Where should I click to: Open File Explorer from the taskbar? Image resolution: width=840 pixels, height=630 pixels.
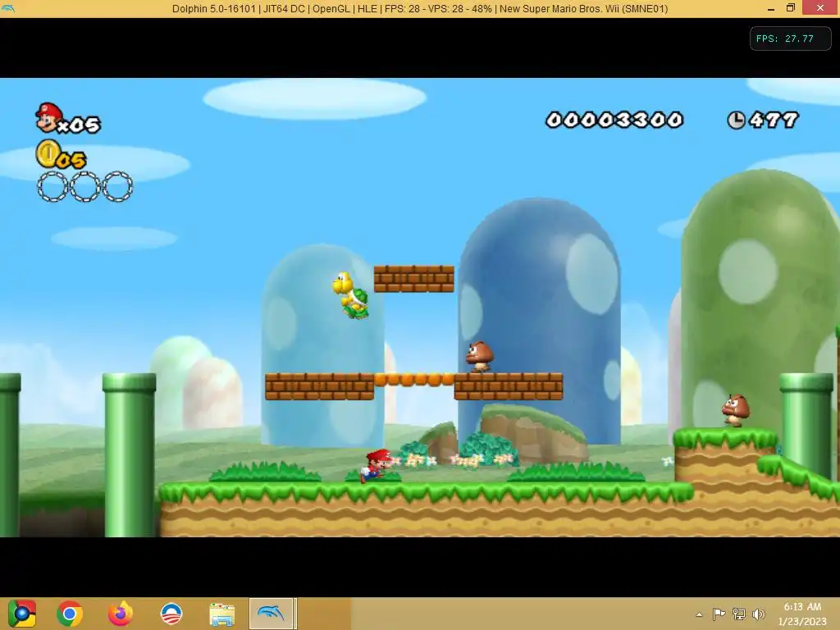click(221, 614)
